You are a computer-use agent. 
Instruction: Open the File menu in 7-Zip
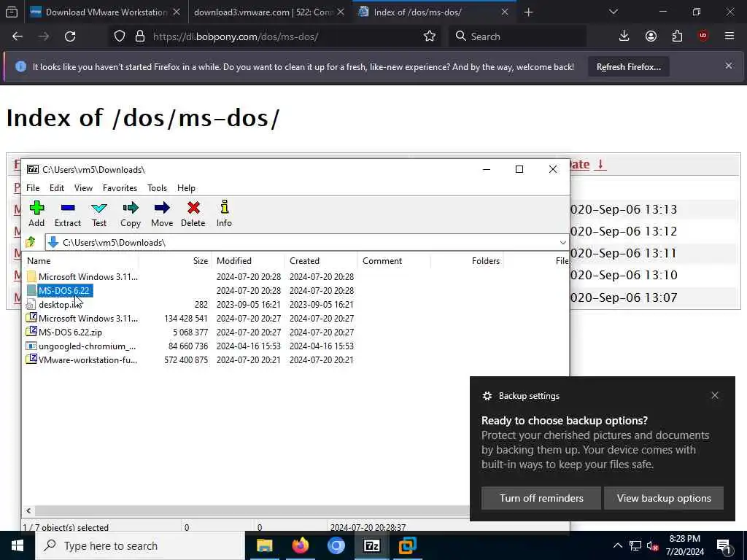tap(33, 188)
